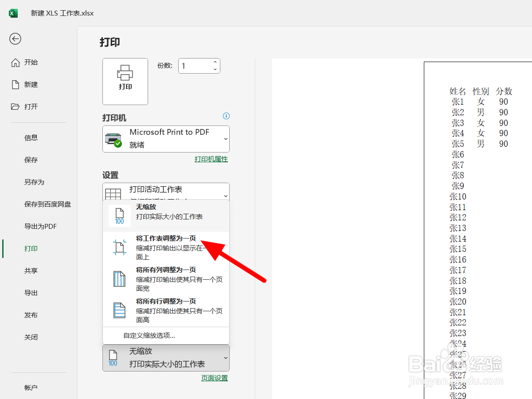Select 无缩放 option in scaling list

coord(166,216)
